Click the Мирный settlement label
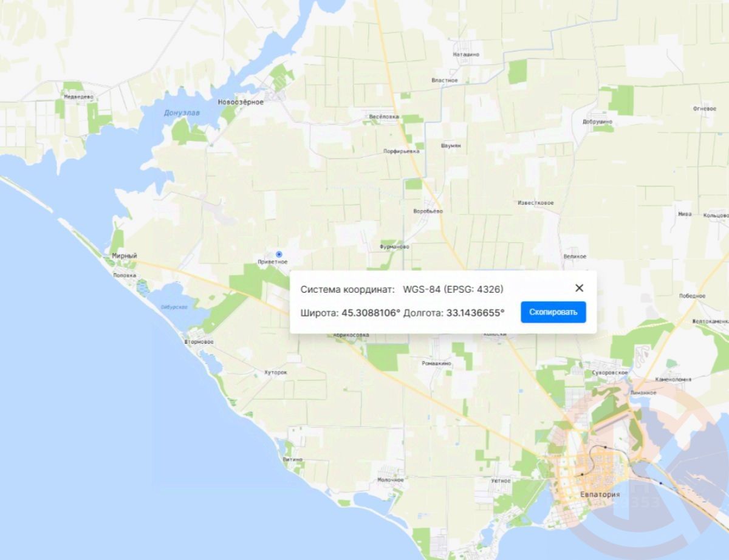The image size is (729, 560). [124, 256]
